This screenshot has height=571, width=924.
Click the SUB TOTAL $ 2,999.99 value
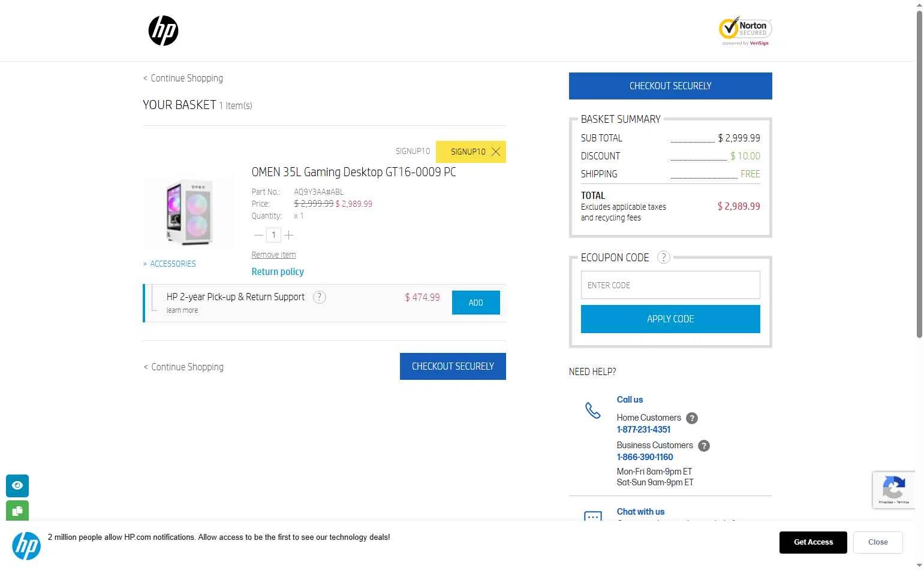[739, 138]
